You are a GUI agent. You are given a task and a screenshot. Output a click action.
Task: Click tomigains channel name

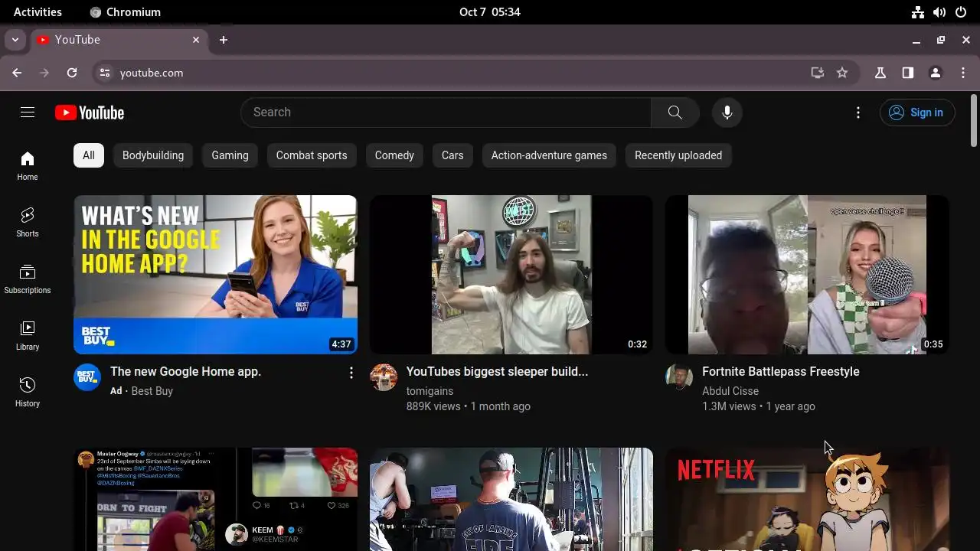430,391
